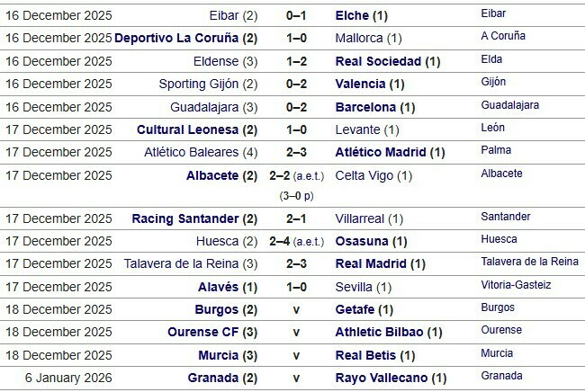
Task: Select the Albacete team link
Action: tap(212, 175)
